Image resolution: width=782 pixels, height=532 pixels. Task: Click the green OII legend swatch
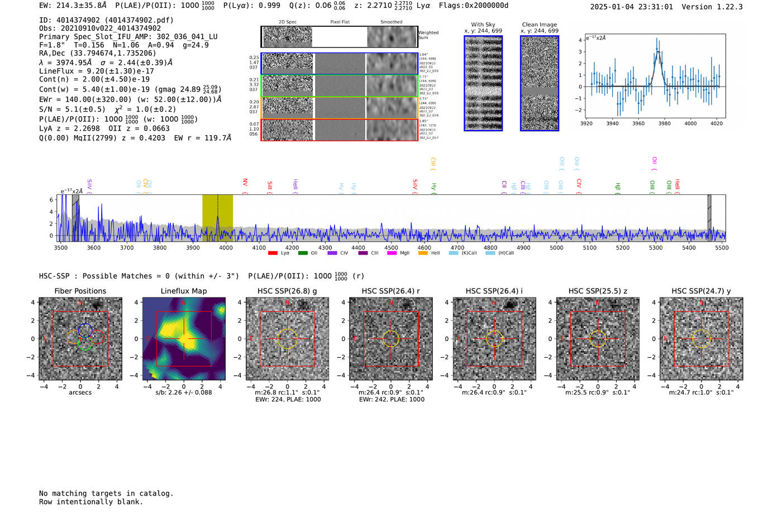303,253
